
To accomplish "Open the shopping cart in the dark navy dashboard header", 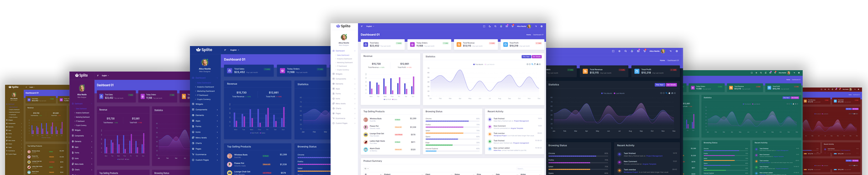I will tap(645, 51).
